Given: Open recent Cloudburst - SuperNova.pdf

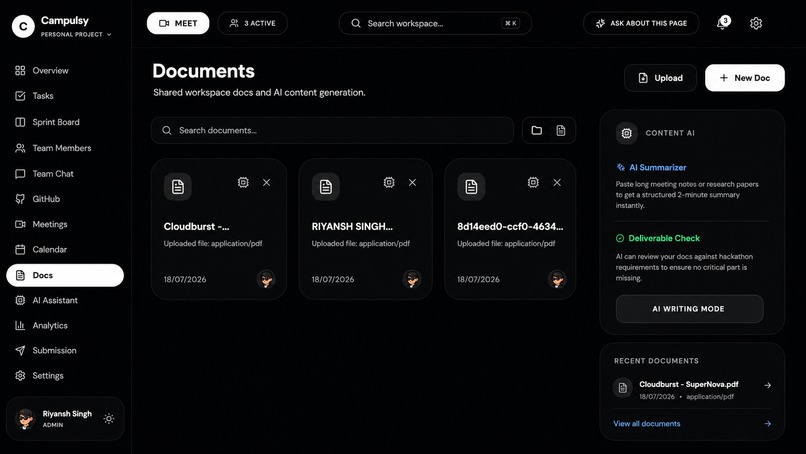Looking at the screenshot, I should 689,385.
